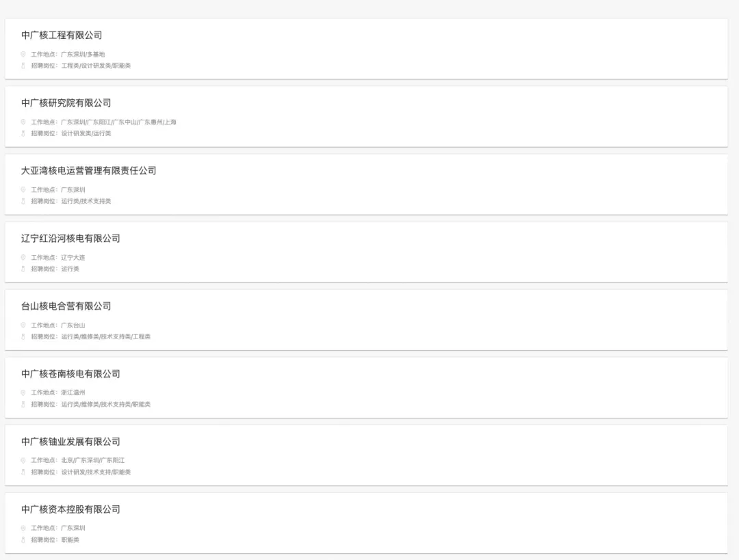The height and width of the screenshot is (560, 739).
Task: Open the 中广核研究院有限公司 listing title
Action: (66, 103)
